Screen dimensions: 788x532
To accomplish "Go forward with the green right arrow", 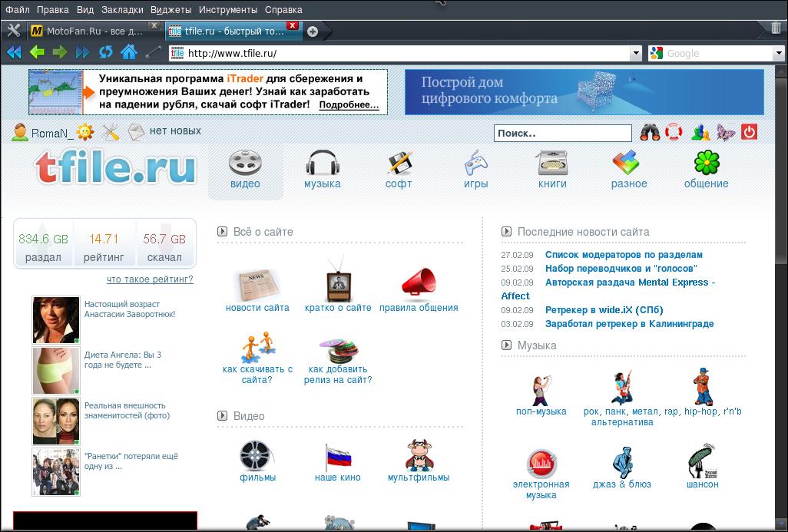I will (60, 51).
